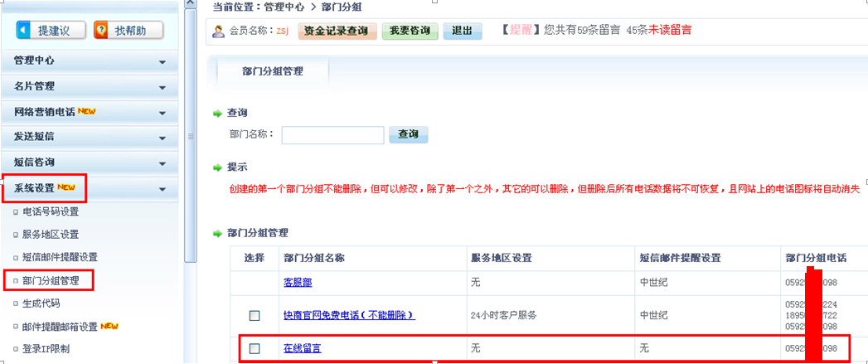The image size is (868, 364).
Task: Click the question mark icon on 找帮助
Action: point(101,31)
